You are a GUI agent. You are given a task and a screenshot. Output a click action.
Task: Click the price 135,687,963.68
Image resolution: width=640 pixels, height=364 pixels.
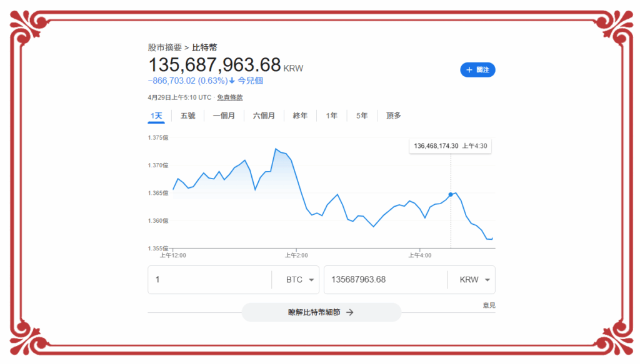coord(215,65)
